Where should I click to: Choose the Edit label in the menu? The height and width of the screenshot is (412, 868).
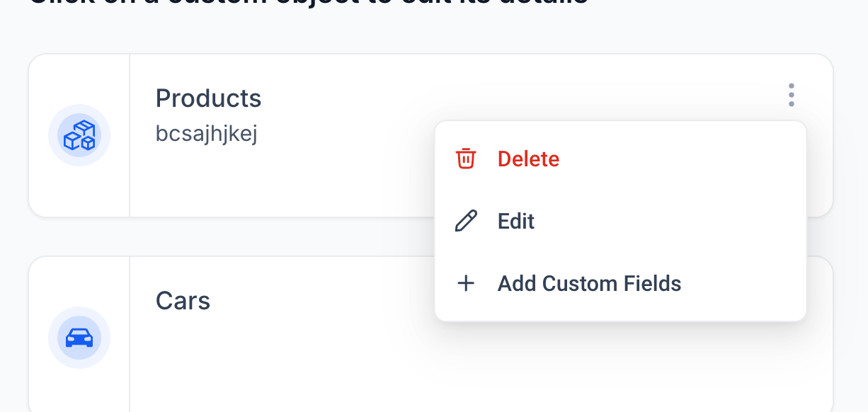click(x=516, y=221)
